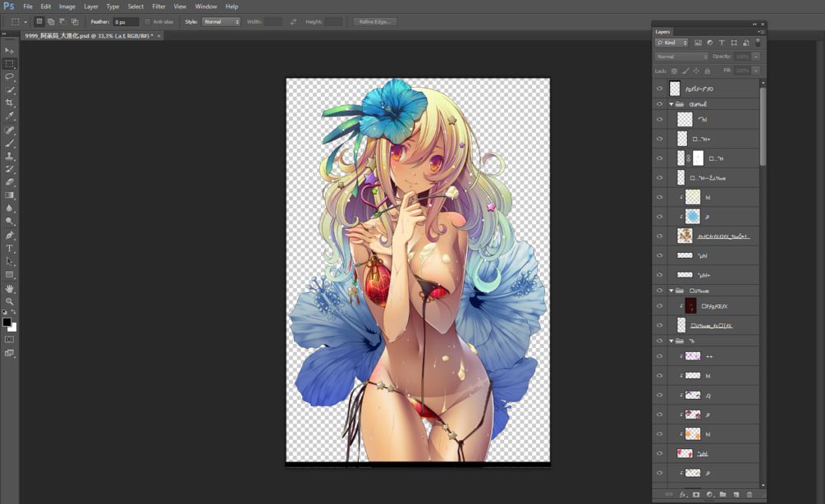Click the Delete layer trash icon
This screenshot has height=504, width=825.
tap(749, 494)
